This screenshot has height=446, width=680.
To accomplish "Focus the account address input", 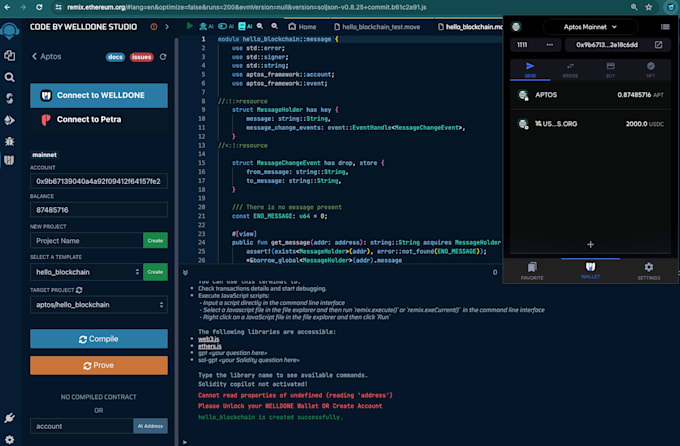I will click(x=82, y=426).
